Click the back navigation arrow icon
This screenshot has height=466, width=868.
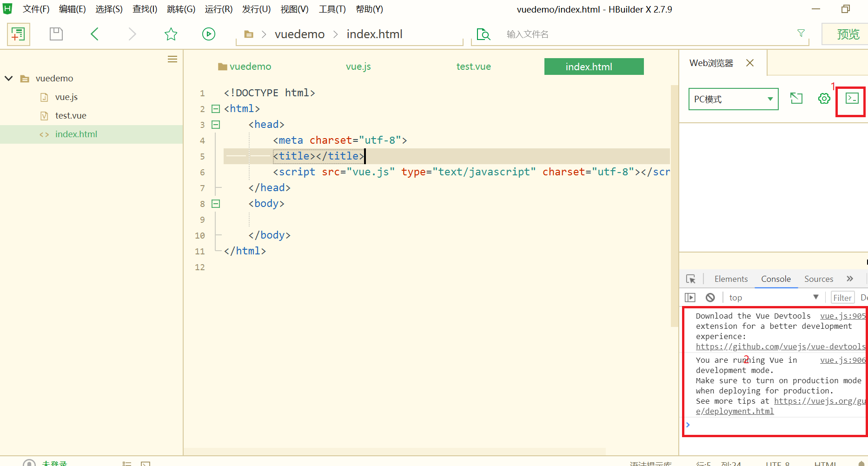(94, 34)
